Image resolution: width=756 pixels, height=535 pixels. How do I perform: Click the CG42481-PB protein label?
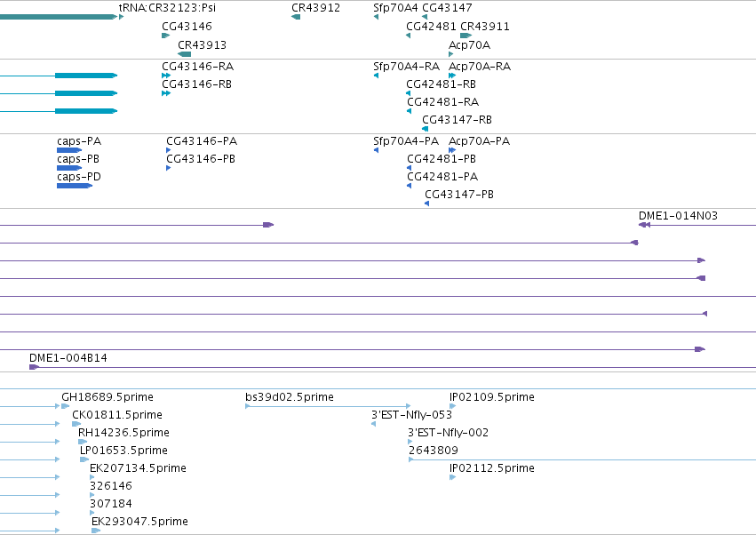(442, 159)
